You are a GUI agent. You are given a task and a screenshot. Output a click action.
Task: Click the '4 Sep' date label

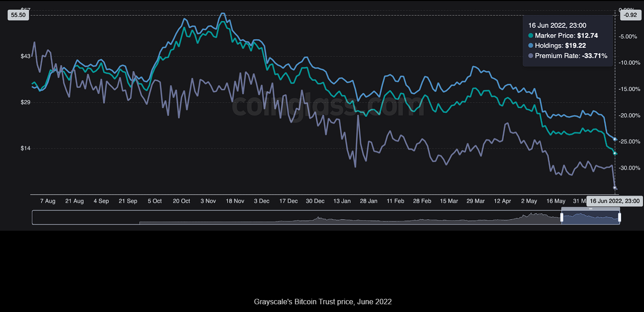(x=101, y=201)
